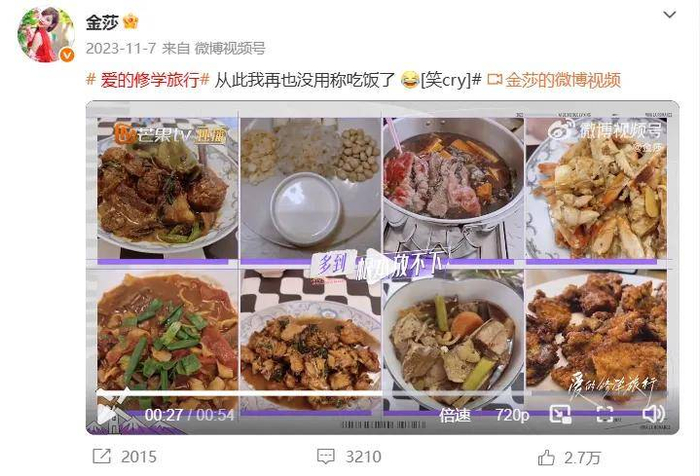
Task: Click the crown membership badge icon
Action: 130,21
